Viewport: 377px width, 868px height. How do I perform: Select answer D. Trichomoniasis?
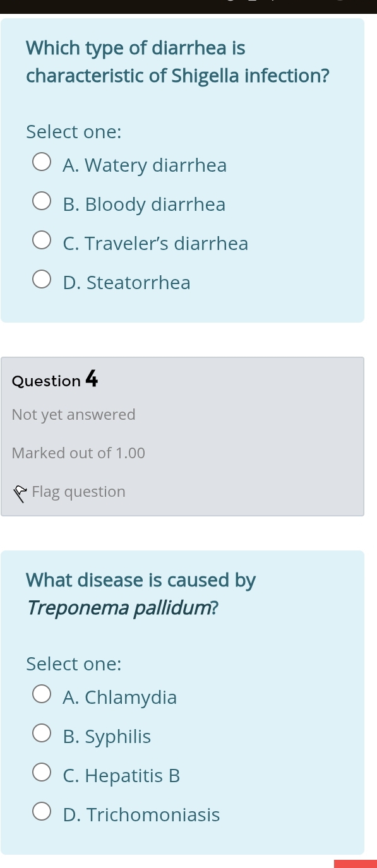(42, 811)
